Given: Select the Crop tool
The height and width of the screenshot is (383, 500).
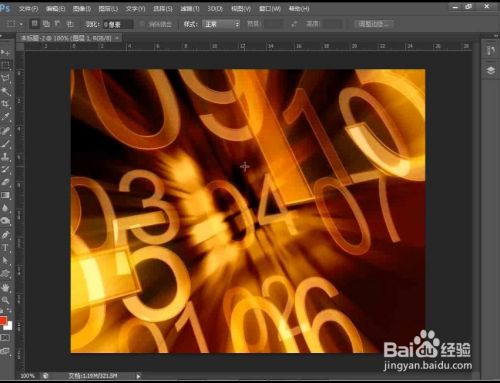Looking at the screenshot, I should pyautogui.click(x=5, y=104).
